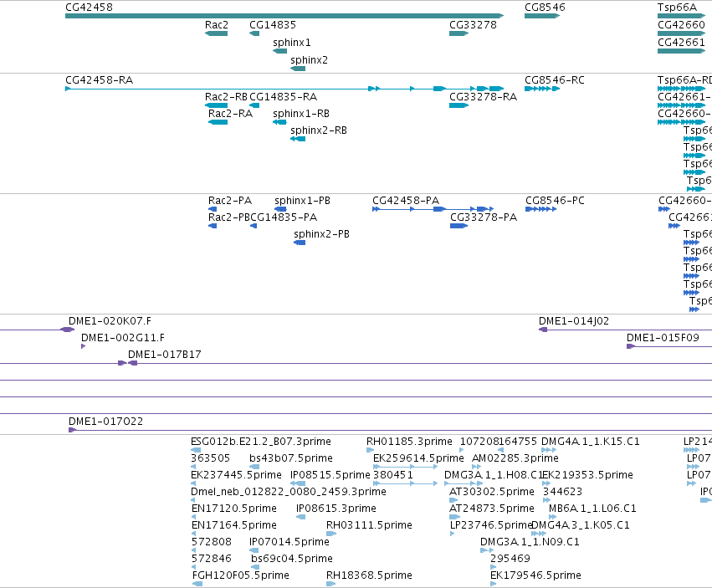Select the CG33278-PA protein label
Viewport: 712px width, 588px height.
484,217
